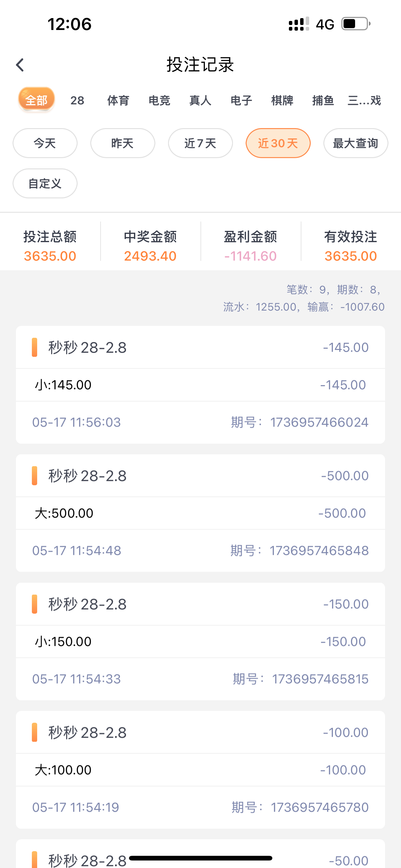This screenshot has width=401, height=868.
Task: Tap the cellular signal bars icon
Action: (298, 24)
